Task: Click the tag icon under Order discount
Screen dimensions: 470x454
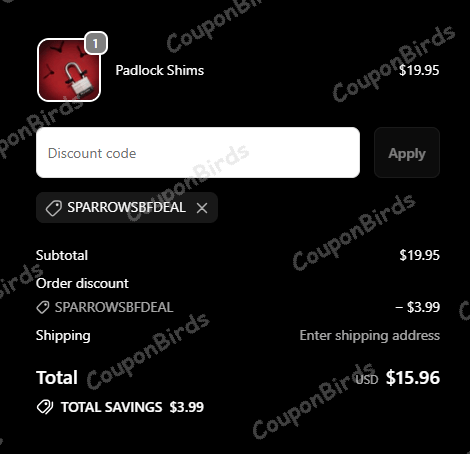Action: click(43, 307)
